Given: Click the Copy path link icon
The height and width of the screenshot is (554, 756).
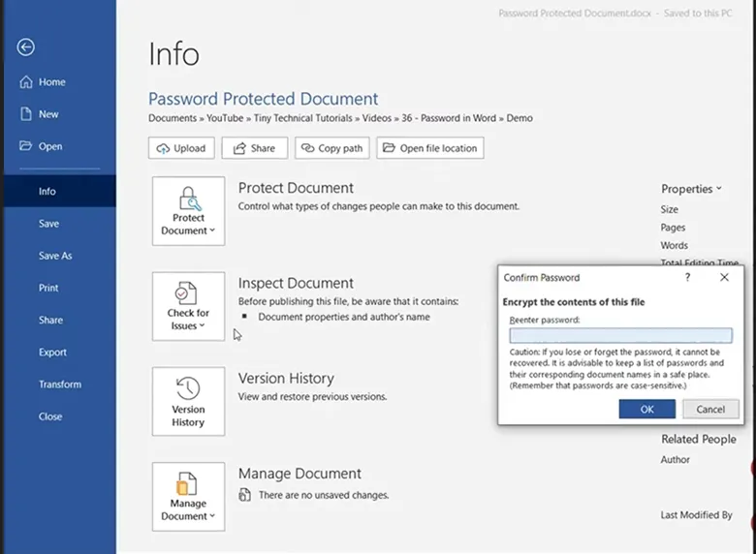Looking at the screenshot, I should coord(307,148).
